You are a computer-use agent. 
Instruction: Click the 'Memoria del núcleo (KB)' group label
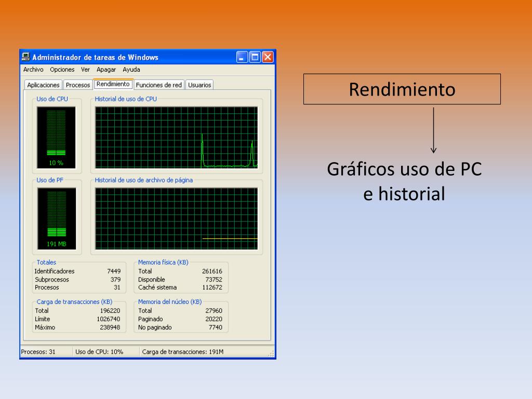click(x=170, y=302)
